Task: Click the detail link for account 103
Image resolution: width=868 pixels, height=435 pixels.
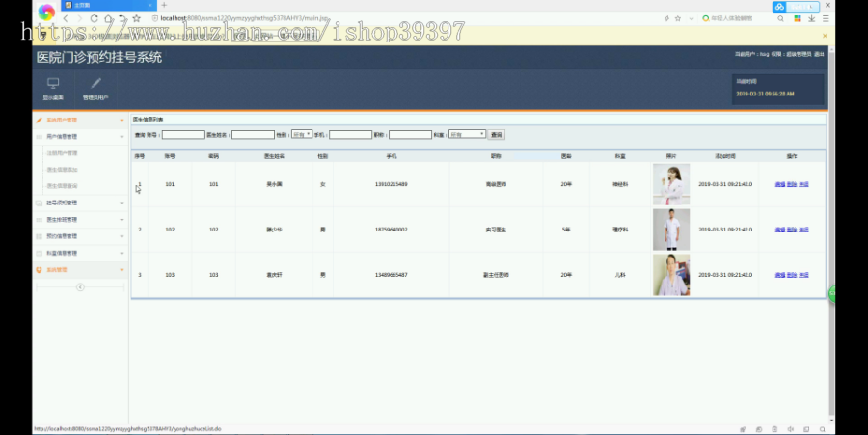Action: [x=803, y=275]
